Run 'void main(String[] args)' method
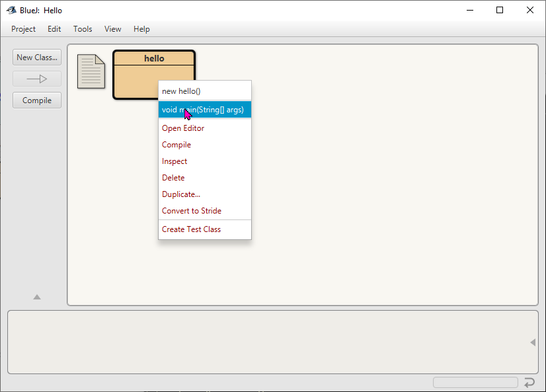 [204, 110]
